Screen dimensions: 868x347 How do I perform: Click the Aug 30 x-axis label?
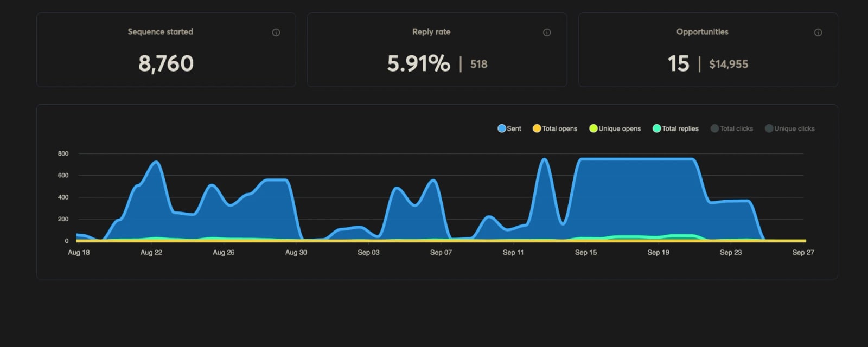[x=296, y=253]
